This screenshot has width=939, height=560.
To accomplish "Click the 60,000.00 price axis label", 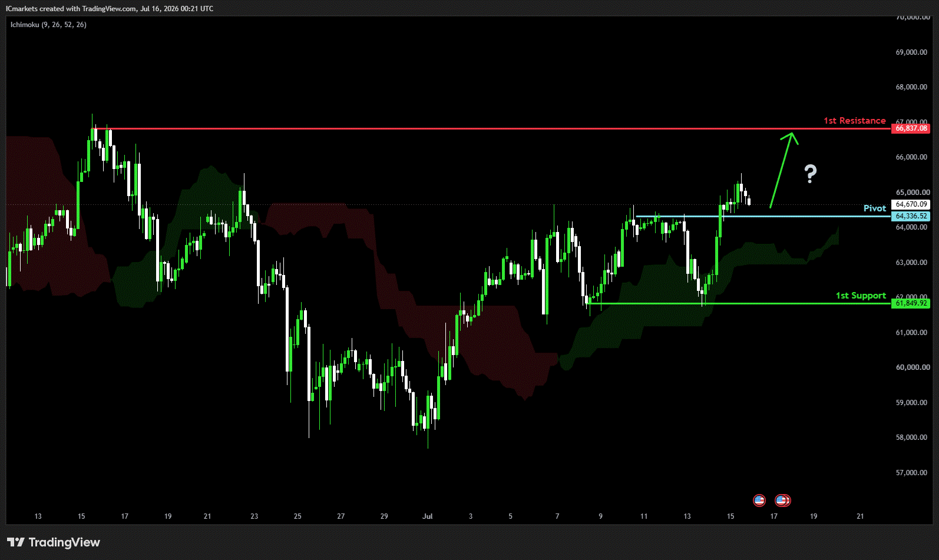I will [911, 367].
